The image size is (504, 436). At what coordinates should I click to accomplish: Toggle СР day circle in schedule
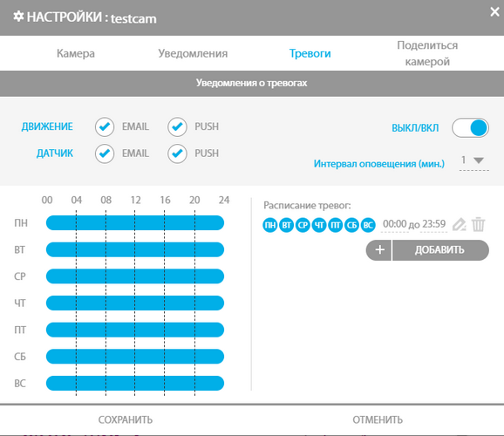pyautogui.click(x=303, y=225)
